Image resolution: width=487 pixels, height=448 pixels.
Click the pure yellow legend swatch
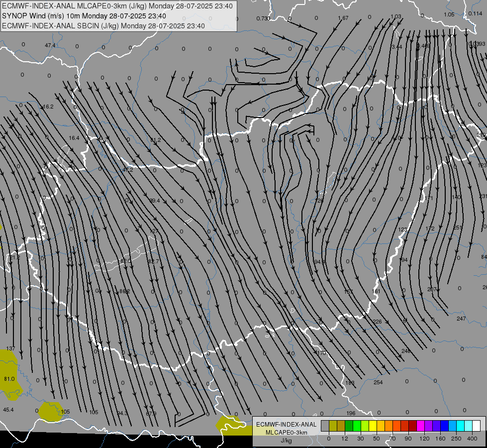click(x=373, y=426)
